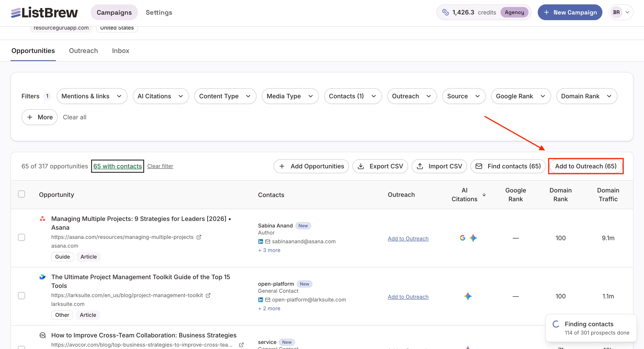Open the AI Citations filter dropdown
This screenshot has width=644, height=349.
coord(161,96)
